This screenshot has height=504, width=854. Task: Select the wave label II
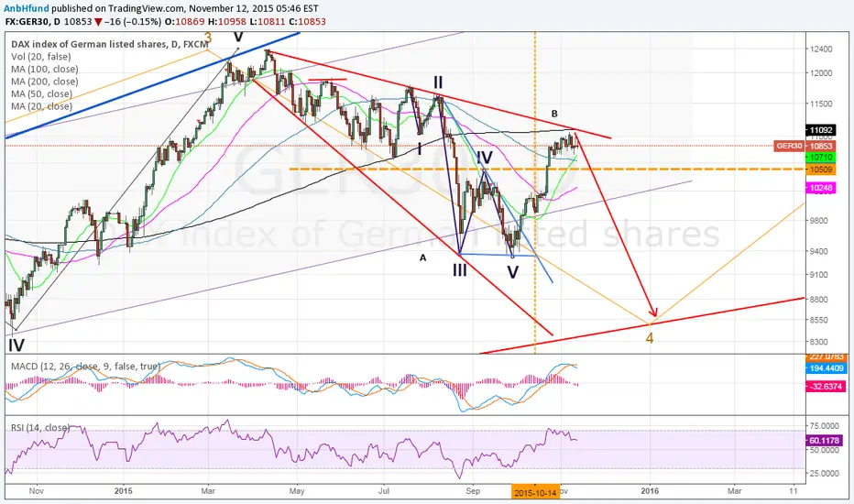coord(438,82)
